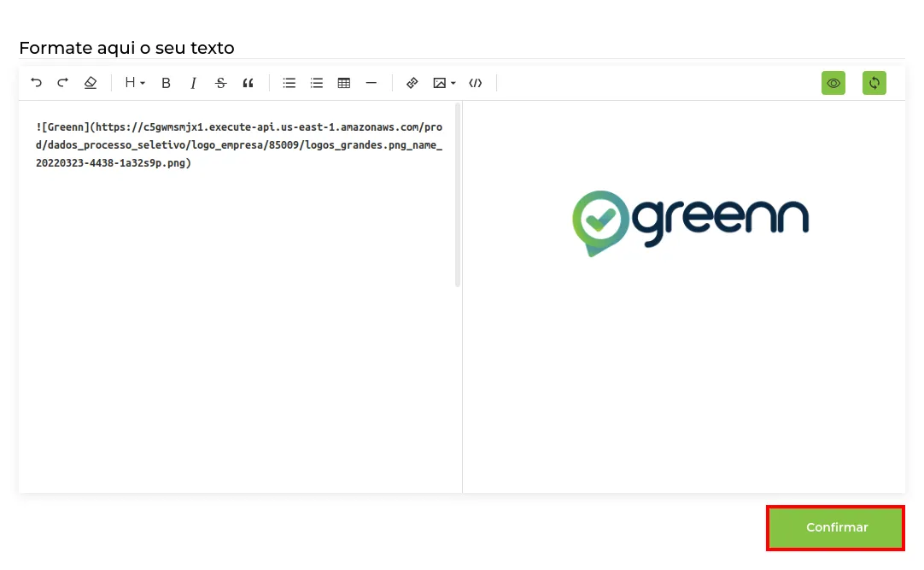The width and height of the screenshot is (924, 570).
Task: Clear formatting with the eraser icon
Action: tap(91, 83)
